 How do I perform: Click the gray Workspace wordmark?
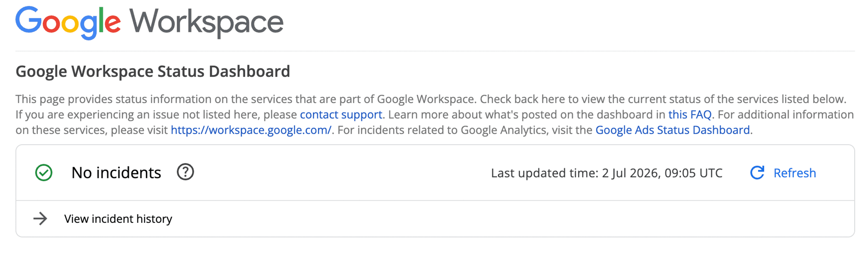tap(206, 23)
